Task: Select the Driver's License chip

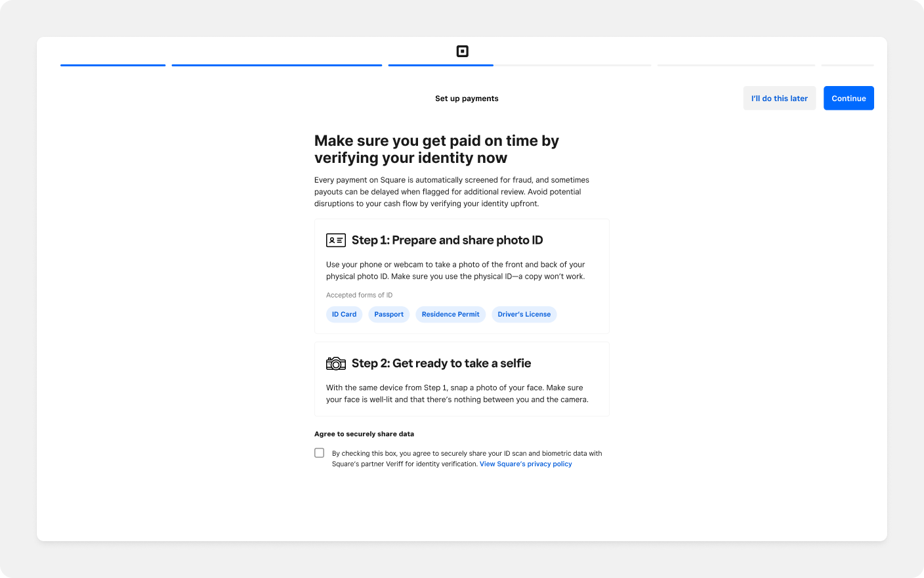Action: [524, 314]
